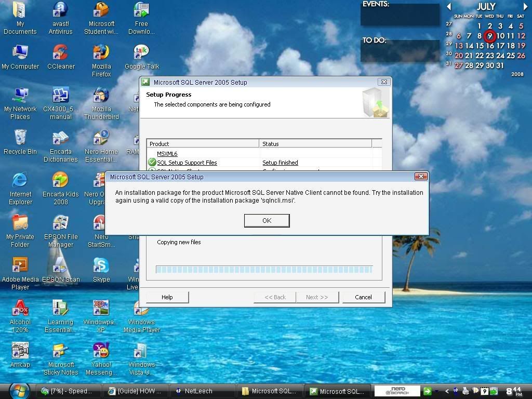Click the Cancel button in Setup
Image resolution: width=532 pixels, height=399 pixels.
tap(363, 297)
